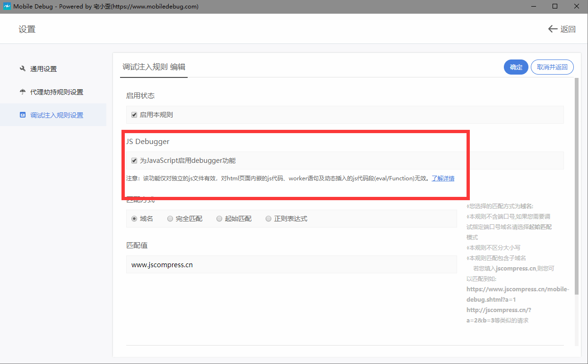This screenshot has height=364, width=588.
Task: Click 返回 at the top right
Action: (568, 29)
